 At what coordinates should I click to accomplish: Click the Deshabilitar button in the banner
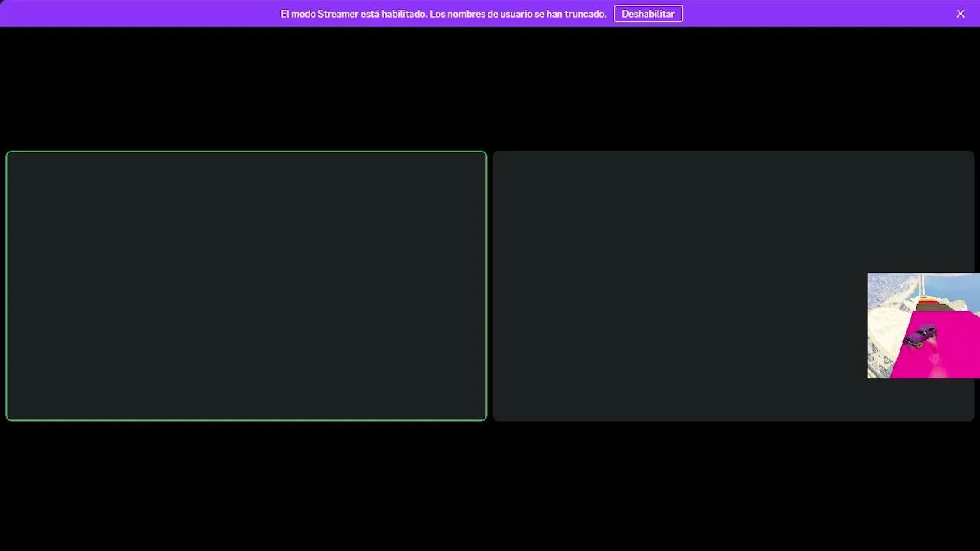pyautogui.click(x=648, y=14)
